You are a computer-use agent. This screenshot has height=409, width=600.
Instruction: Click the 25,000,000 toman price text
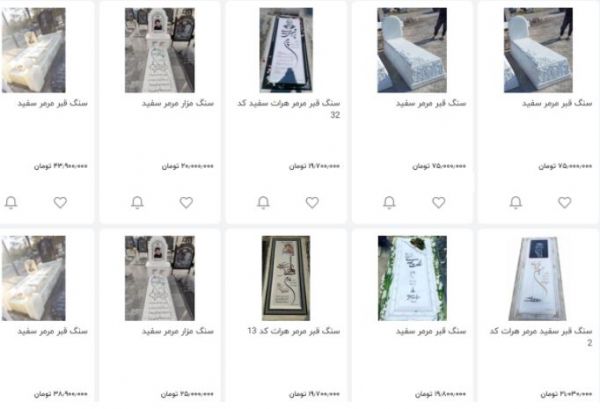click(x=187, y=394)
